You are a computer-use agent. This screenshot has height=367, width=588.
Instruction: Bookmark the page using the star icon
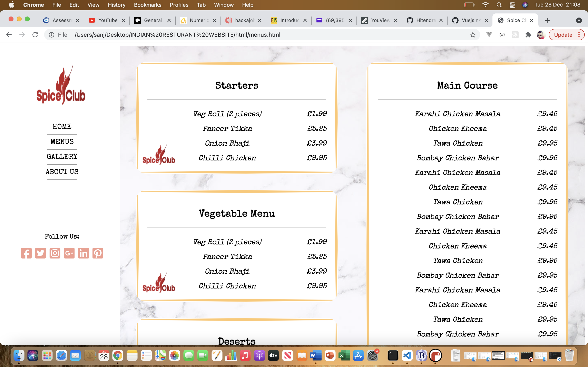click(x=472, y=34)
